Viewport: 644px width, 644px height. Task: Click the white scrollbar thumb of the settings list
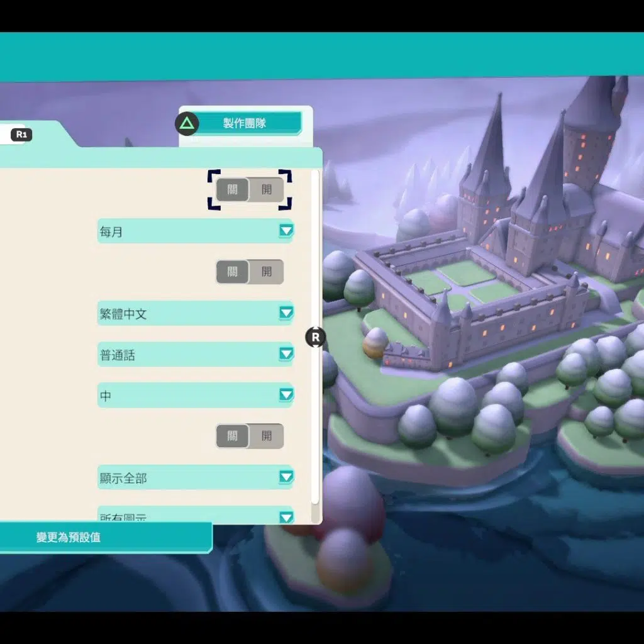pyautogui.click(x=316, y=252)
